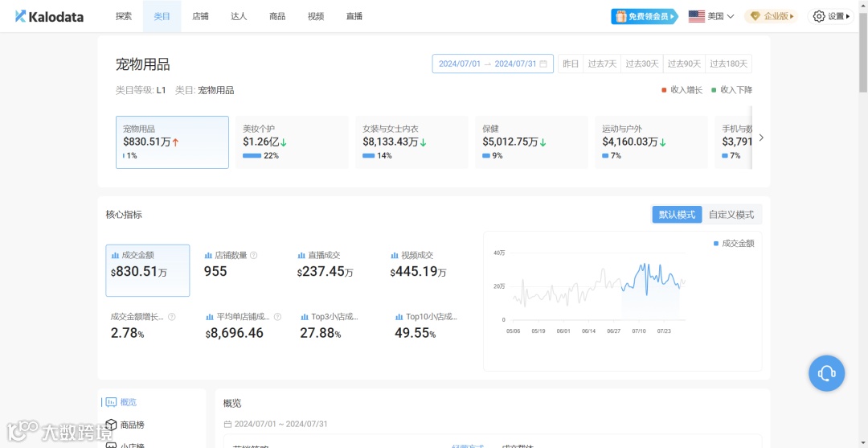Image resolution: width=868 pixels, height=448 pixels.
Task: Click the 免费领会员 button text
Action: 649,17
